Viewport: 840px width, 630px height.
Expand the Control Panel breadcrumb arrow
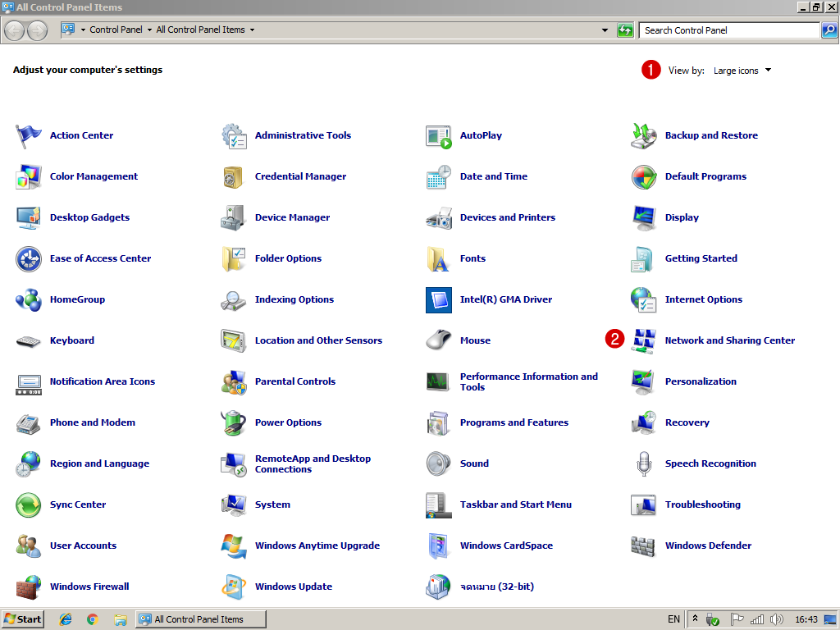click(149, 30)
